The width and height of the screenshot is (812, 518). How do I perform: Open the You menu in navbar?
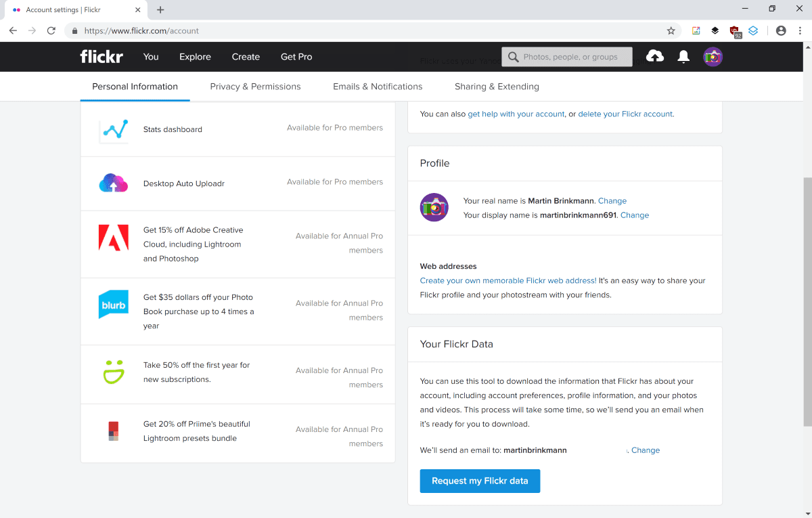point(151,57)
